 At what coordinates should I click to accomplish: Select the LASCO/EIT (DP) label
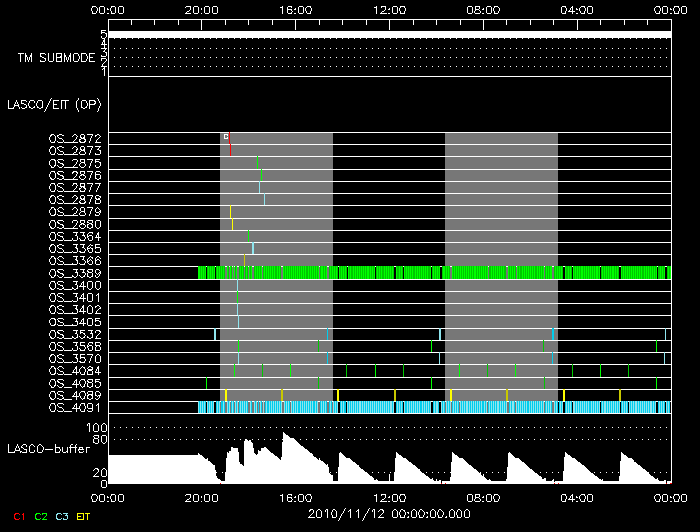pyautogui.click(x=54, y=104)
